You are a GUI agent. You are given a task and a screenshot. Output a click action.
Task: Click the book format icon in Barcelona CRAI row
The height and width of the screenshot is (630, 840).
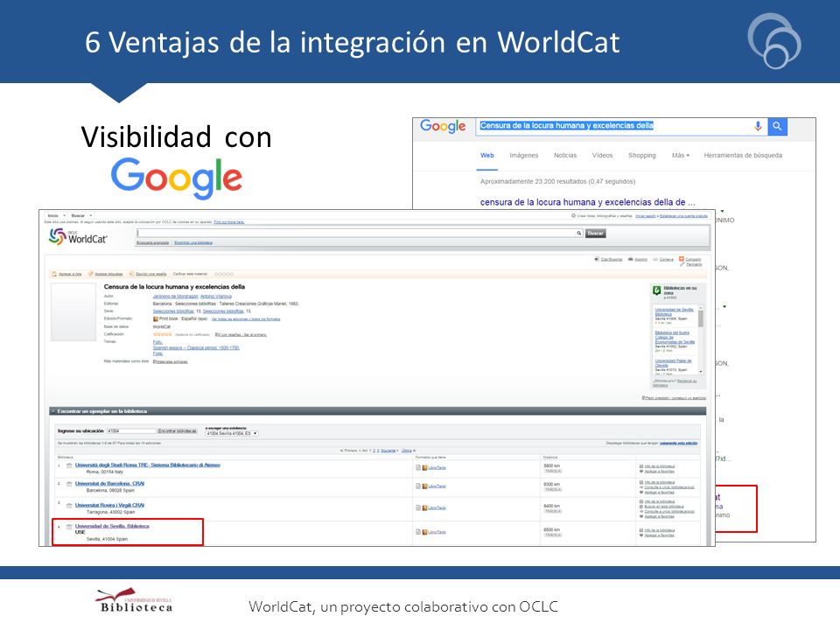(425, 486)
